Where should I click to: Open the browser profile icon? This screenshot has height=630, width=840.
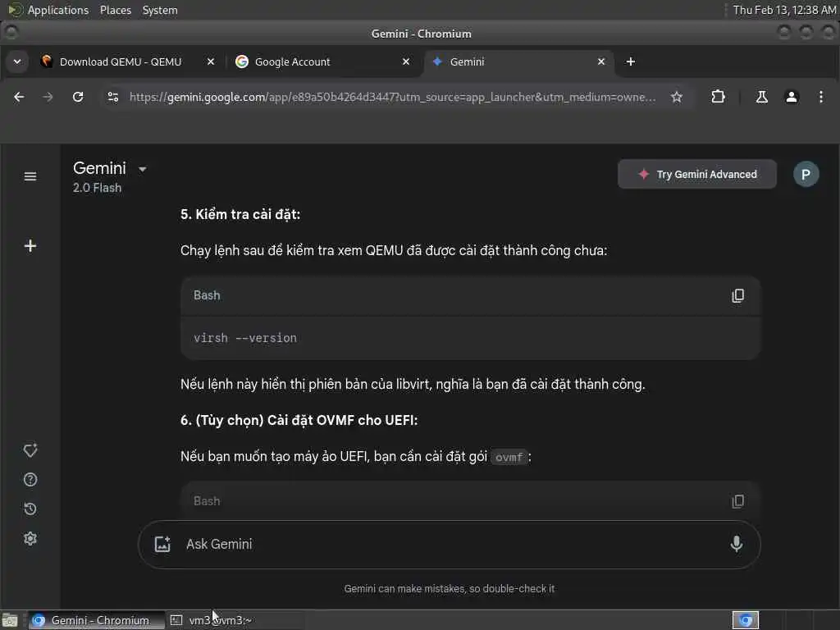click(792, 97)
